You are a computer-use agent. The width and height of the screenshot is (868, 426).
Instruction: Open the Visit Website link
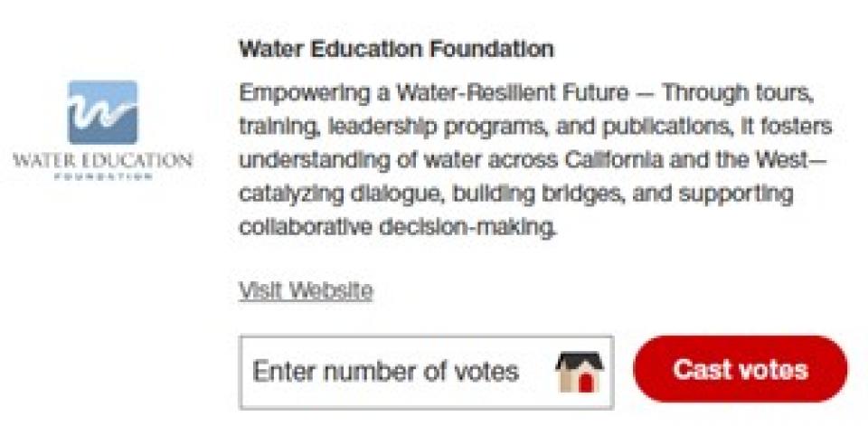point(306,290)
